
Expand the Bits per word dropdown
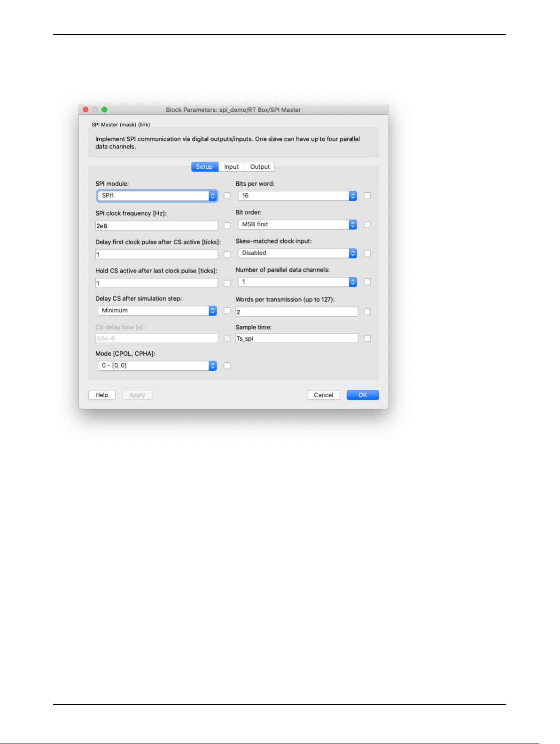(x=297, y=196)
